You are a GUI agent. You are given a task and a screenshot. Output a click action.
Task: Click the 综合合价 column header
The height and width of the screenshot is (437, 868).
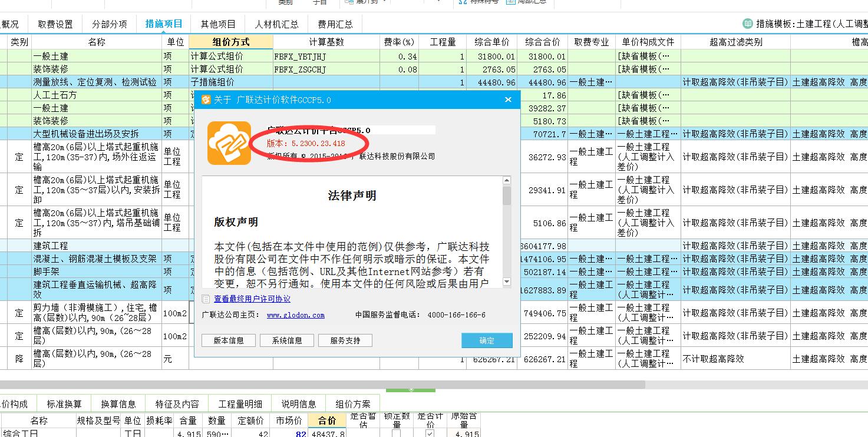[543, 42]
